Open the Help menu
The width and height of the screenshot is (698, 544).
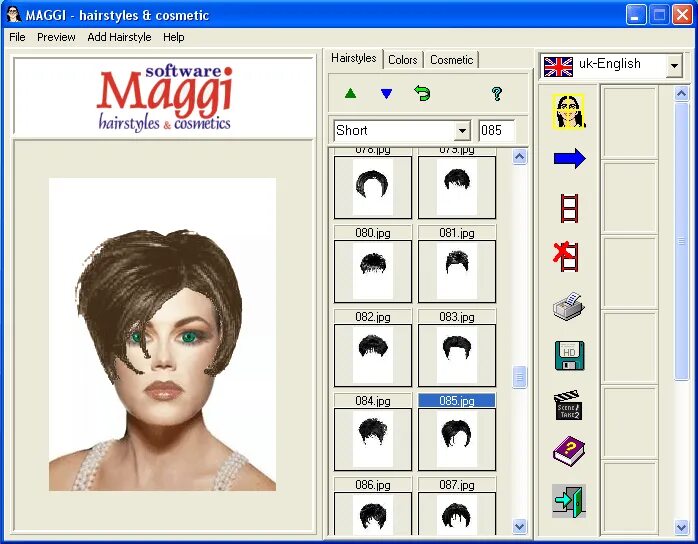pos(174,37)
